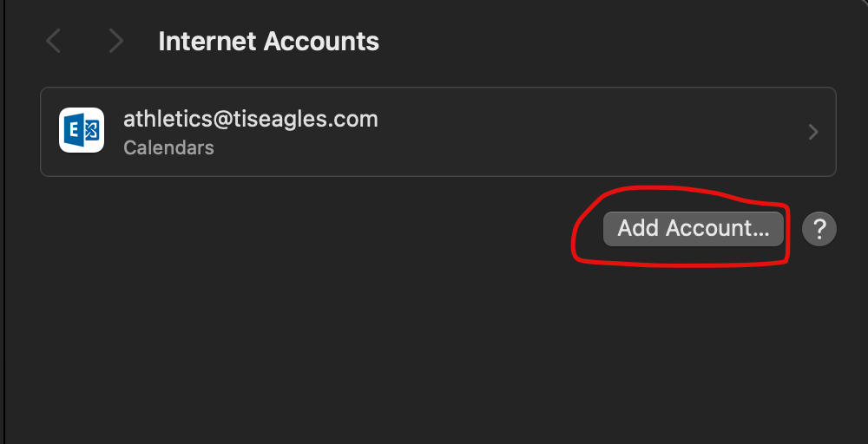
Task: Go forward to the next settings pane
Action: coord(115,41)
